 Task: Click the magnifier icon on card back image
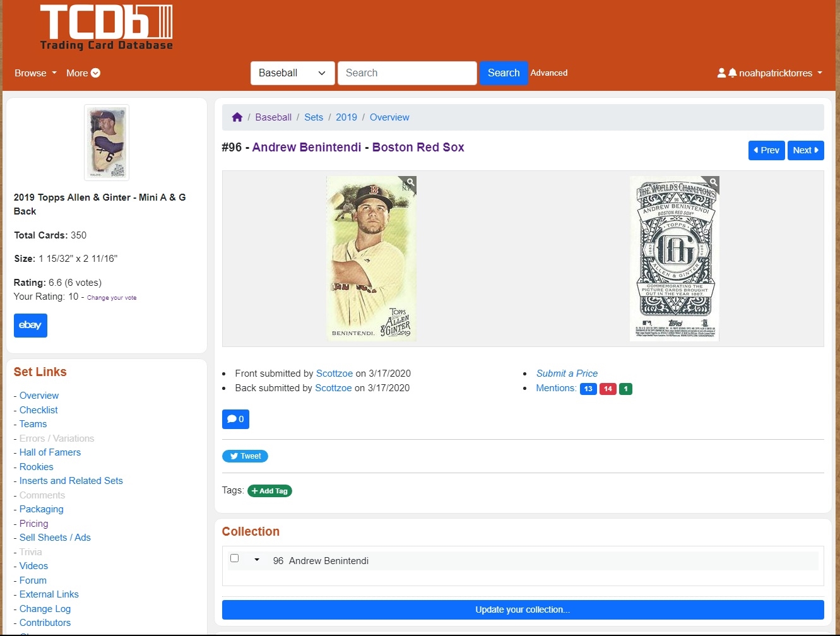point(713,182)
